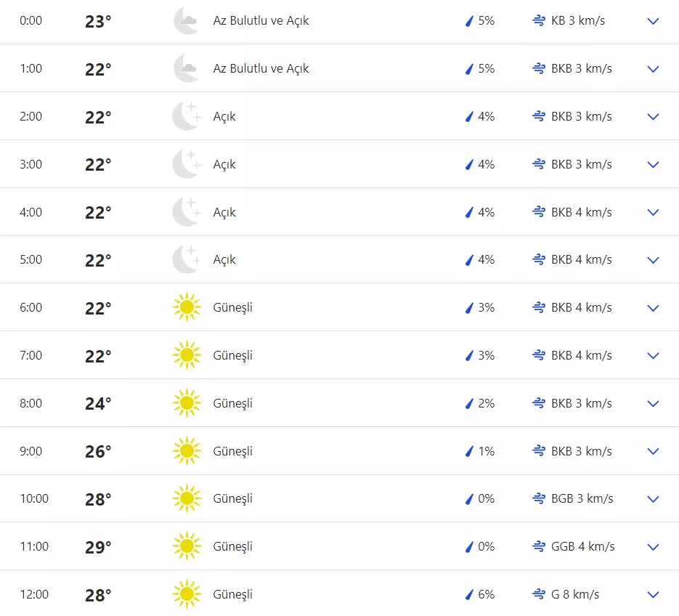679x616 pixels.
Task: Click the wind icon beside KB 3 km/s
Action: (538, 21)
